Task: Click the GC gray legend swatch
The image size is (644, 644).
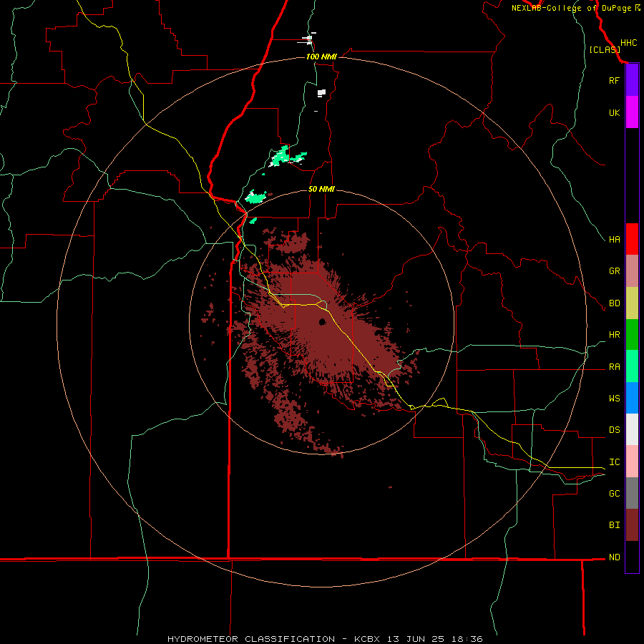Action: [x=632, y=493]
